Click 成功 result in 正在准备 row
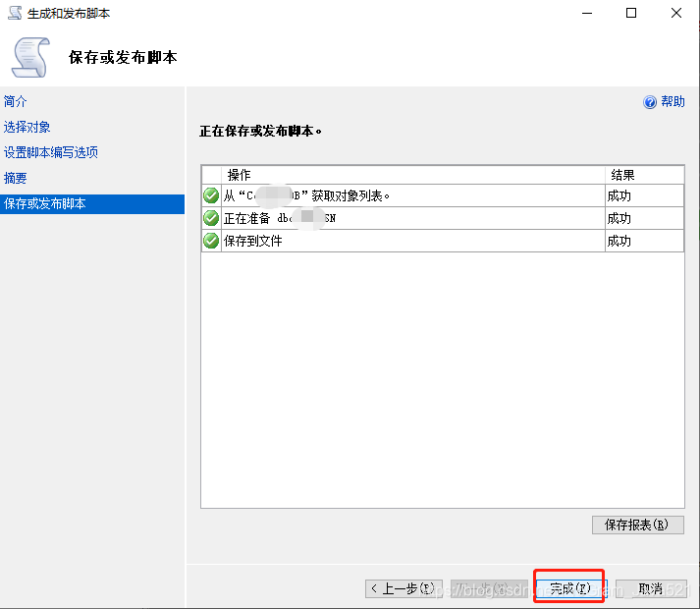 619,218
